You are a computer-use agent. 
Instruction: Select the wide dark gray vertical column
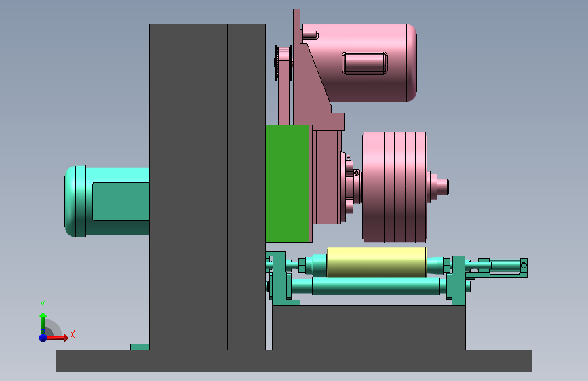point(189,186)
